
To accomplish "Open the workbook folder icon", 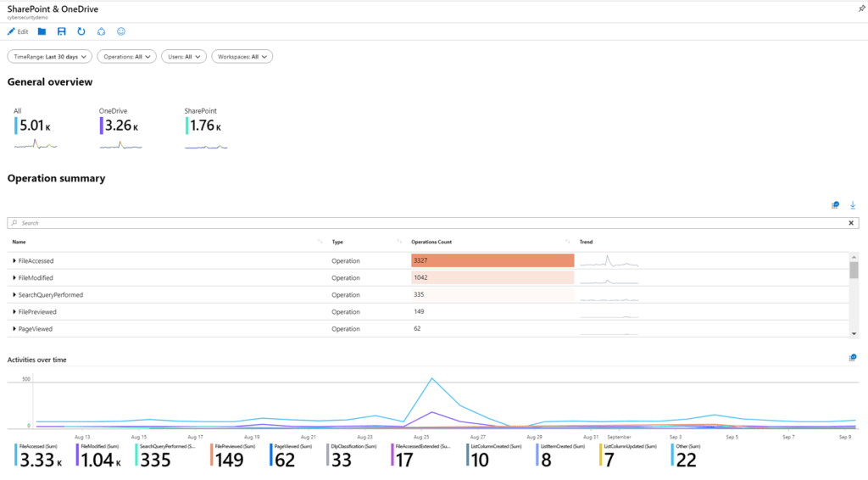I will pyautogui.click(x=42, y=31).
